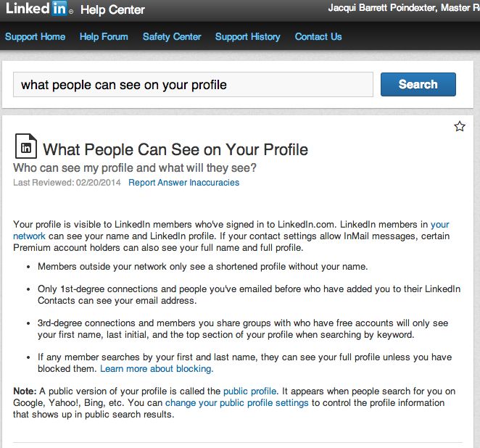Viewport: 480px width, 448px height.
Task: Click 'change your public profile settings' link
Action: pos(236,403)
